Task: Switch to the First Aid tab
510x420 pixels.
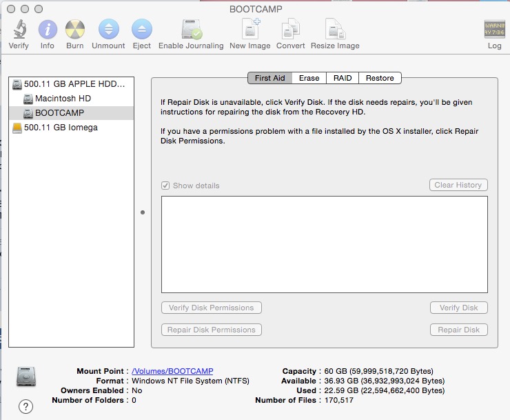Action: click(269, 78)
